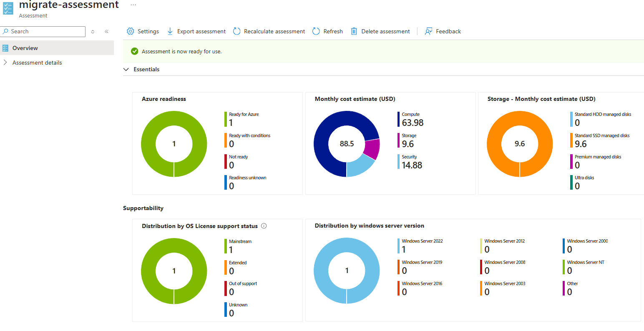
Task: Click the migrate-assessment checklist icon
Action: click(8, 8)
